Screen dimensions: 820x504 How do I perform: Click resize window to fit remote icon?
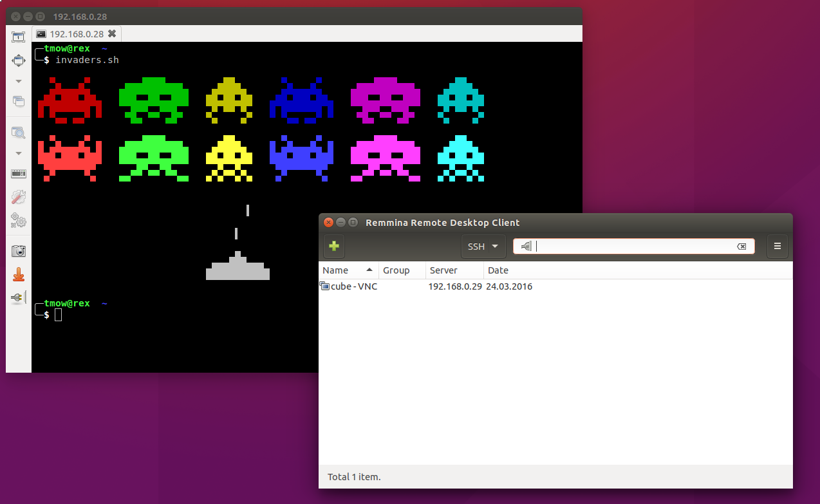(x=19, y=37)
